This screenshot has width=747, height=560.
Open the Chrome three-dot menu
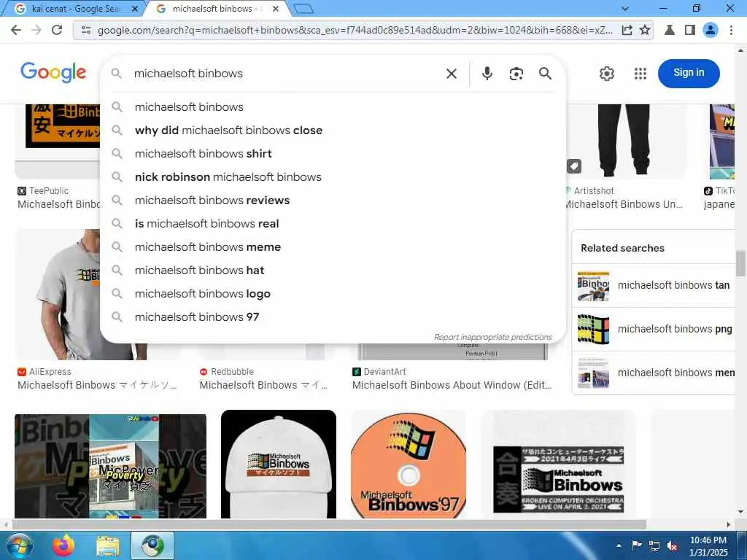(731, 30)
